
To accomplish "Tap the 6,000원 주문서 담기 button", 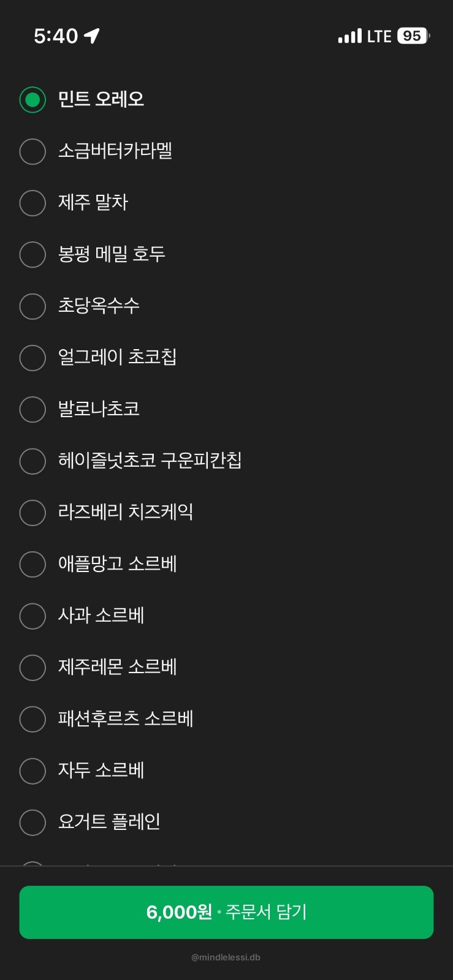I will (226, 912).
